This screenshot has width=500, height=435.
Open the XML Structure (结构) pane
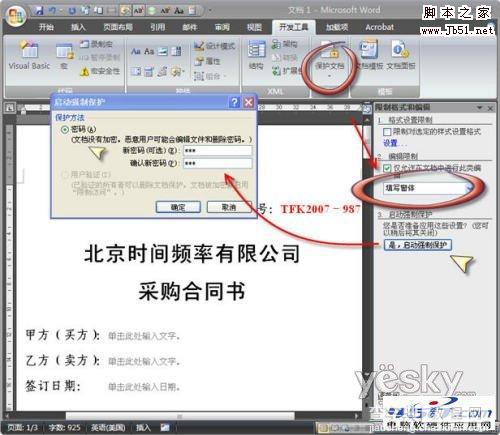(x=256, y=55)
